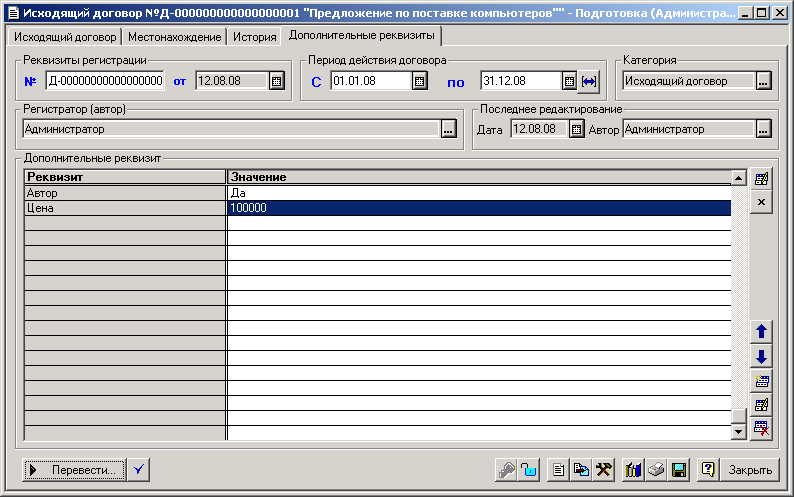Click the Категория field Исходящий договор
This screenshot has width=794, height=497.
(x=689, y=81)
